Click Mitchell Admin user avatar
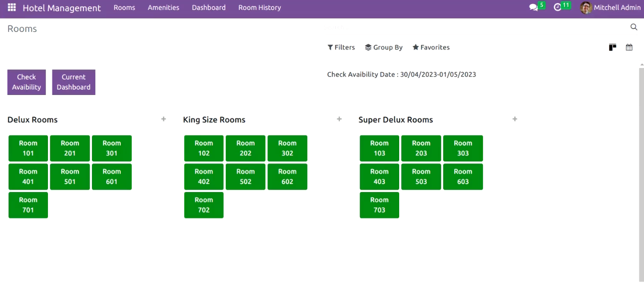Image resolution: width=644 pixels, height=292 pixels. [586, 7]
